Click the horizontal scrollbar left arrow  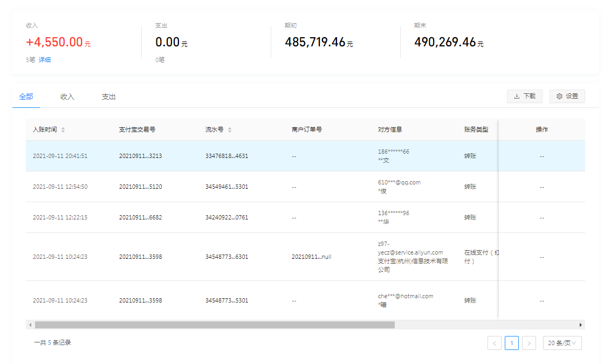tap(30, 325)
